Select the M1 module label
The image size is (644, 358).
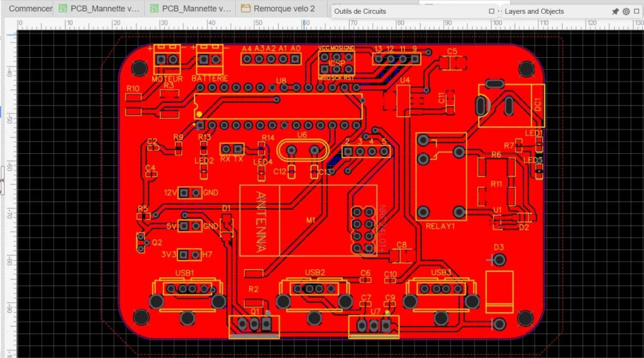311,220
